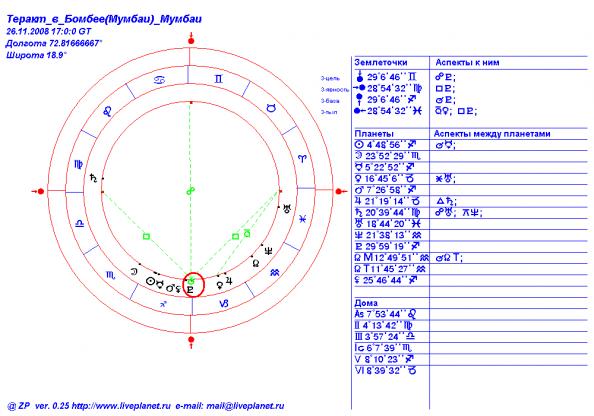Select the Capricorn sign at the chart bottom
The height and width of the screenshot is (416, 594).
pyautogui.click(x=224, y=303)
